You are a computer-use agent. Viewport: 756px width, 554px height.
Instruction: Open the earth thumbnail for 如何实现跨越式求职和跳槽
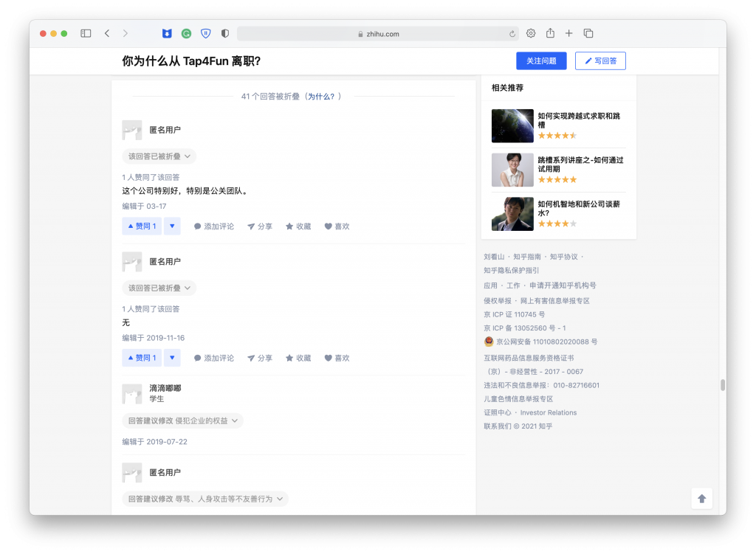pyautogui.click(x=512, y=125)
